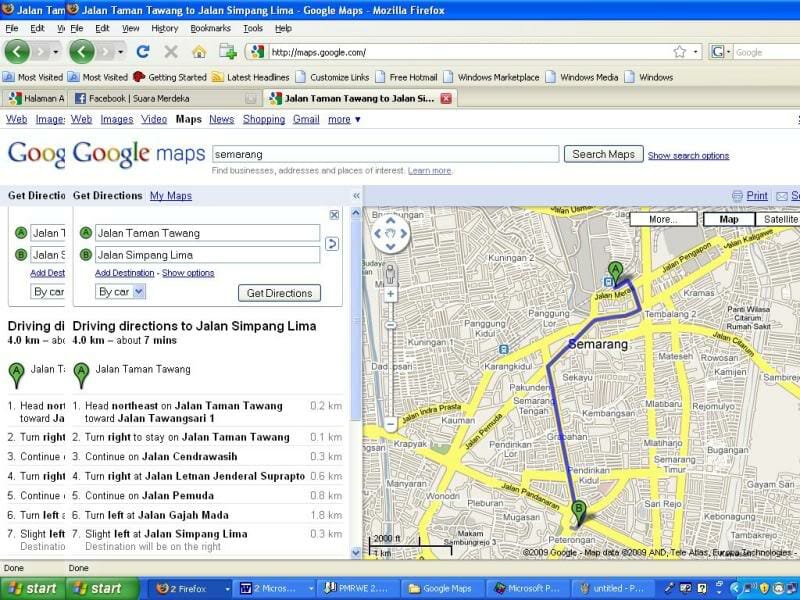Open the View menu

(x=131, y=28)
